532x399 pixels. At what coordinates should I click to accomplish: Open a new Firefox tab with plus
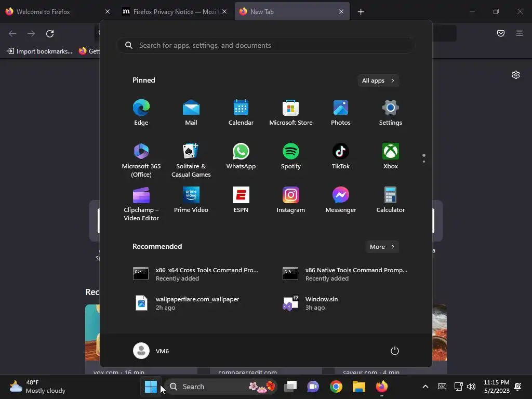[361, 12]
